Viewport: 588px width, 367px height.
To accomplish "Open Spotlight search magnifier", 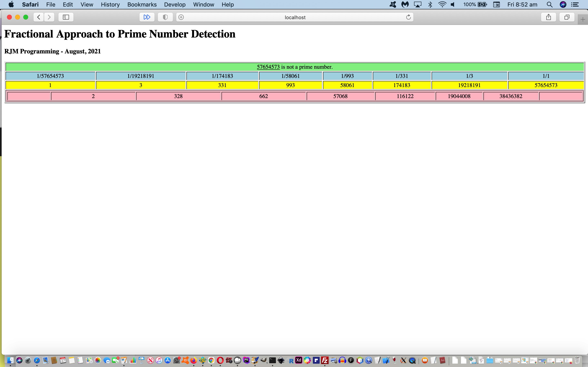I will [x=549, y=5].
